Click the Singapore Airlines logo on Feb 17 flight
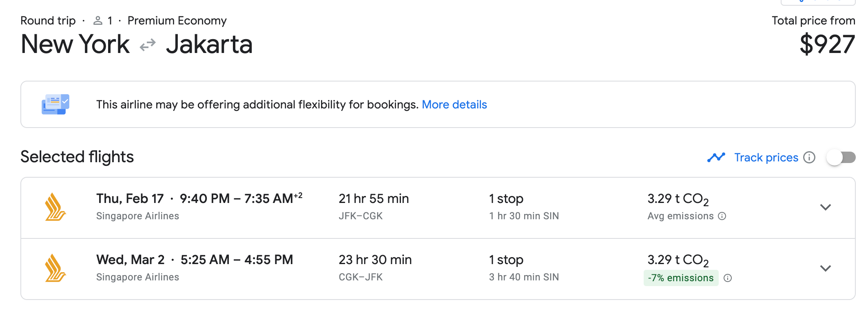This screenshot has width=868, height=313. pos(55,207)
